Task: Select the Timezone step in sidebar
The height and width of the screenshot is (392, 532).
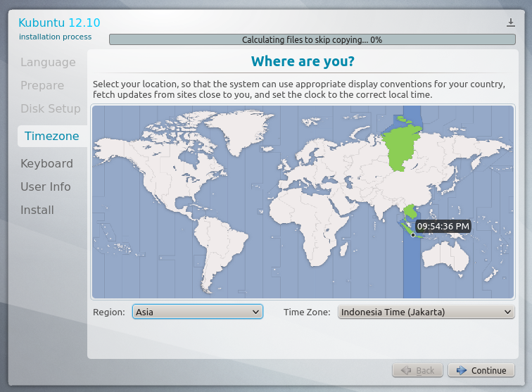Action: (52, 136)
